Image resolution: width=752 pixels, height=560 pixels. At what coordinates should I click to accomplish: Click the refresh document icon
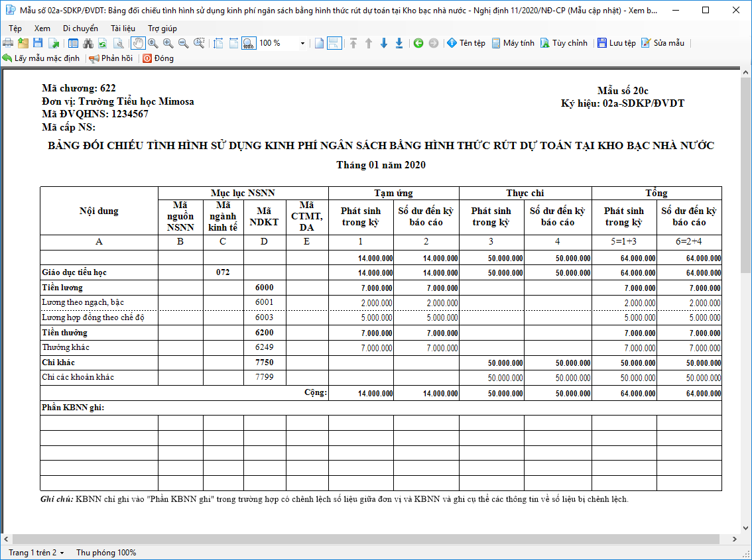click(103, 43)
